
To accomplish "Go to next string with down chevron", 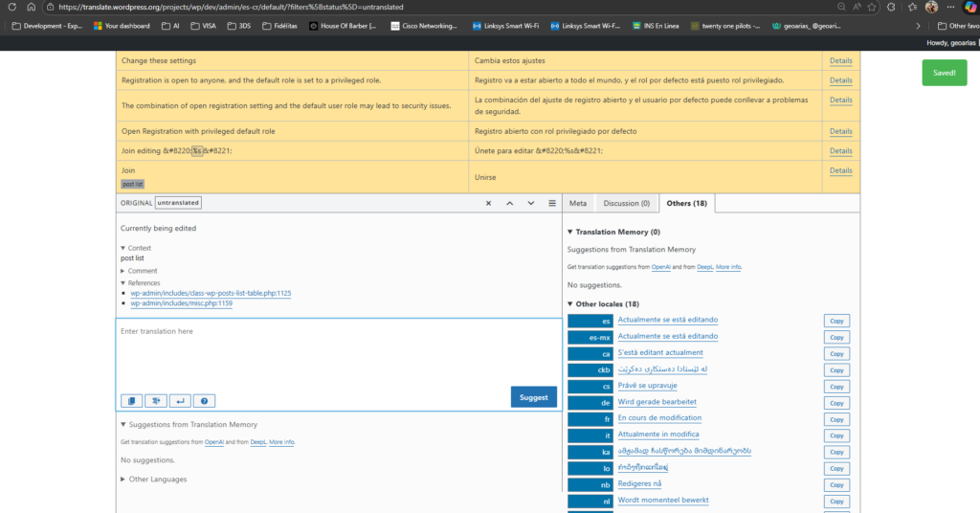I will [x=531, y=203].
